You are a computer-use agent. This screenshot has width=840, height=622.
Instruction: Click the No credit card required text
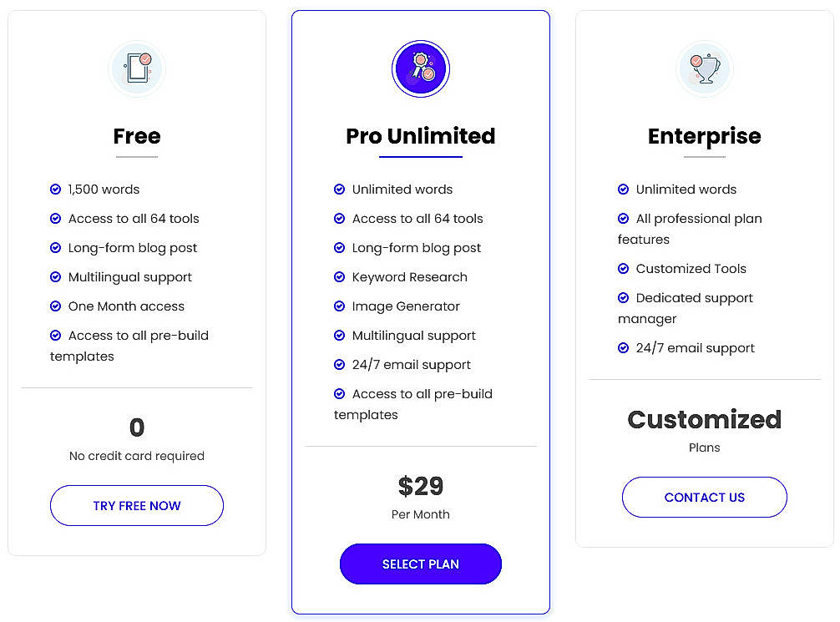point(136,456)
